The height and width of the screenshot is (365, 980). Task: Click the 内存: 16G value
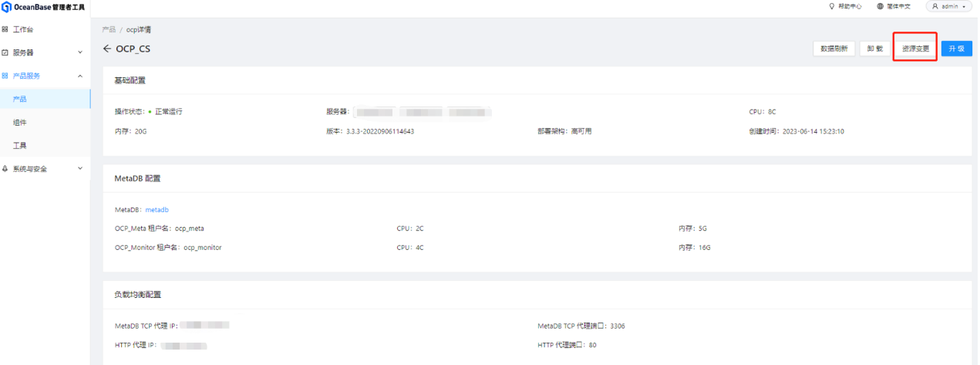click(694, 248)
